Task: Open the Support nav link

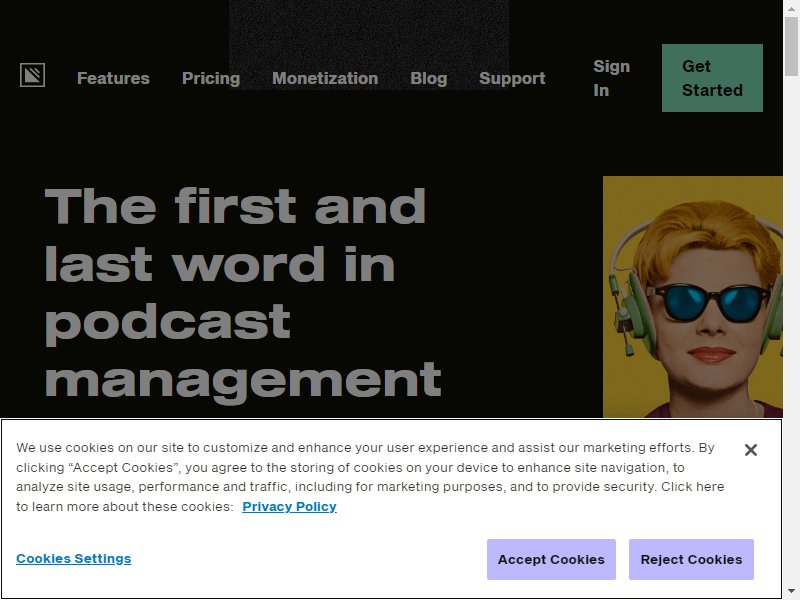Action: click(512, 78)
